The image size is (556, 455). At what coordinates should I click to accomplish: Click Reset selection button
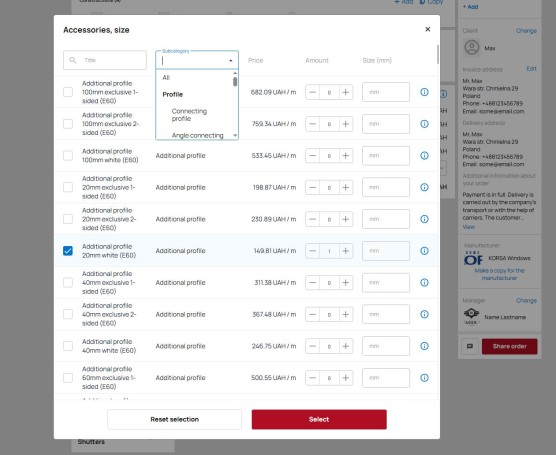coord(174,420)
